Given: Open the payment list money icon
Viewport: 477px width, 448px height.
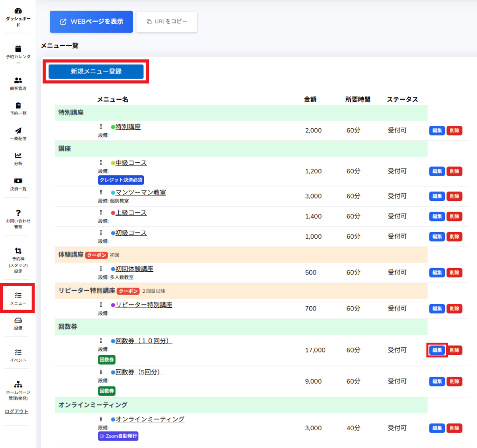Looking at the screenshot, I should [18, 181].
